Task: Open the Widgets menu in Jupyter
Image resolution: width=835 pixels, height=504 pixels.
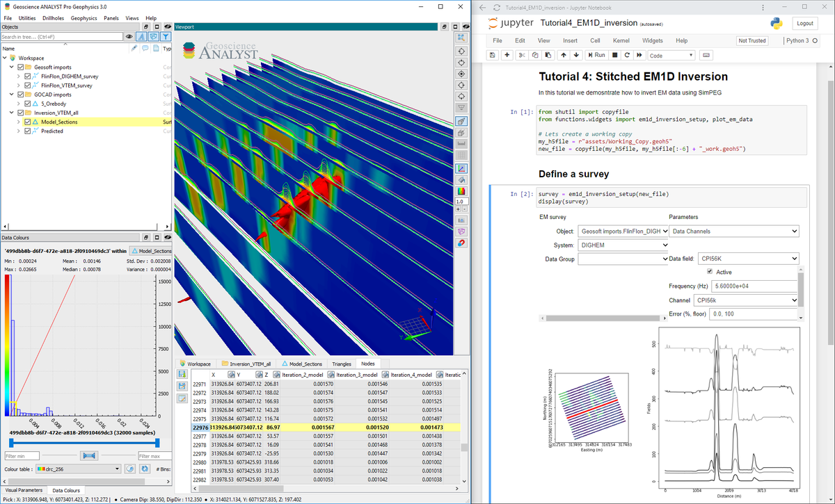Action: (x=652, y=41)
